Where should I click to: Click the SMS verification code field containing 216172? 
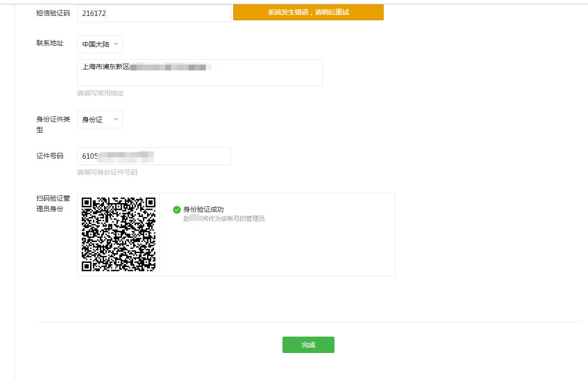(154, 13)
